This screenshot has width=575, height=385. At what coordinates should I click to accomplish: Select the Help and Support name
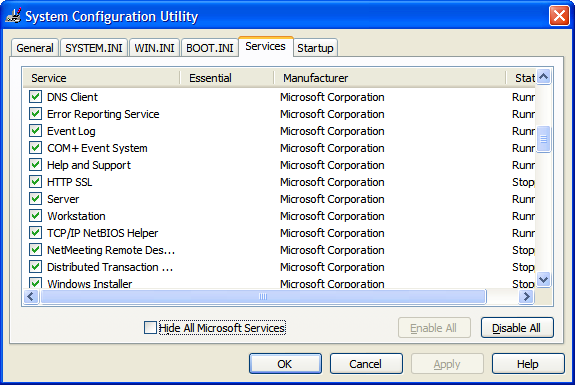pyautogui.click(x=89, y=165)
